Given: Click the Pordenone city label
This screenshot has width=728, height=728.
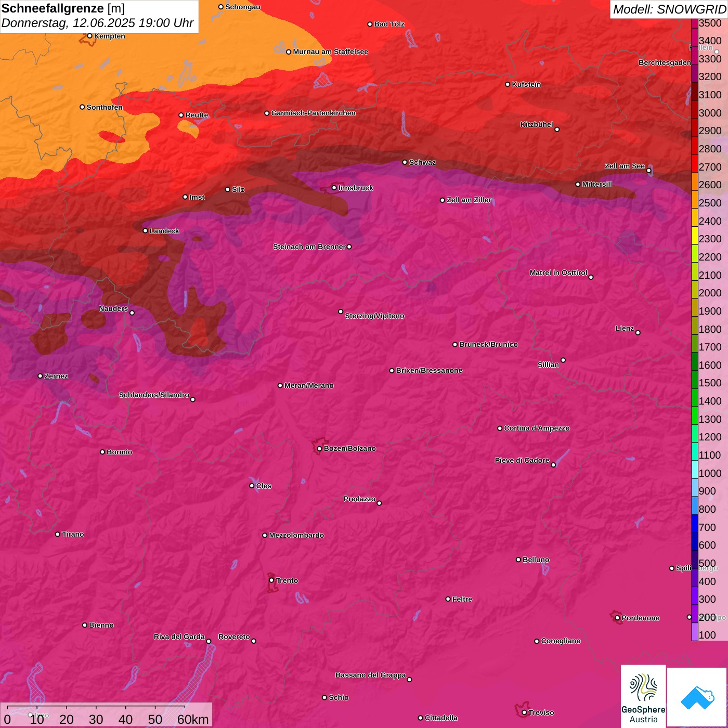Looking at the screenshot, I should (x=640, y=618).
